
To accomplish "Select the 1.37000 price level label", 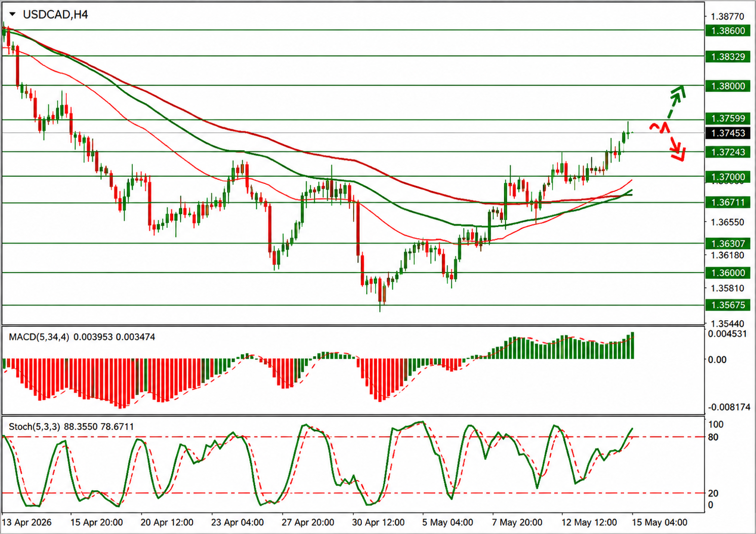I will pos(728,177).
